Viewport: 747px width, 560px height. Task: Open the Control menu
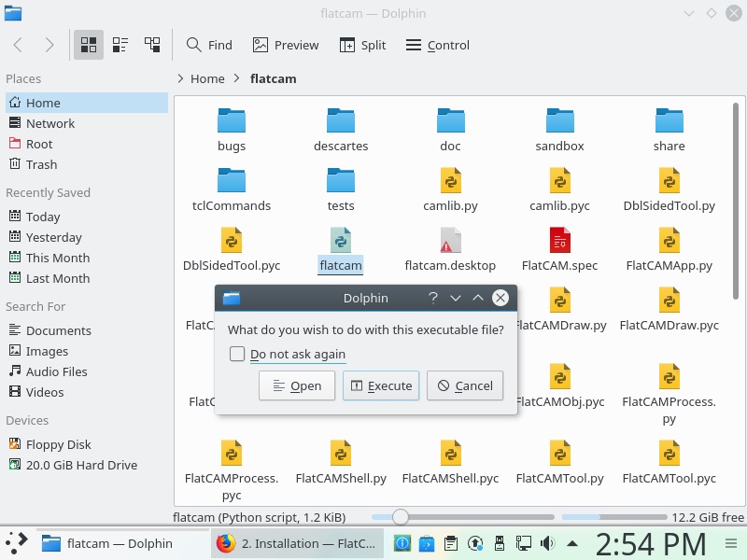tap(437, 45)
